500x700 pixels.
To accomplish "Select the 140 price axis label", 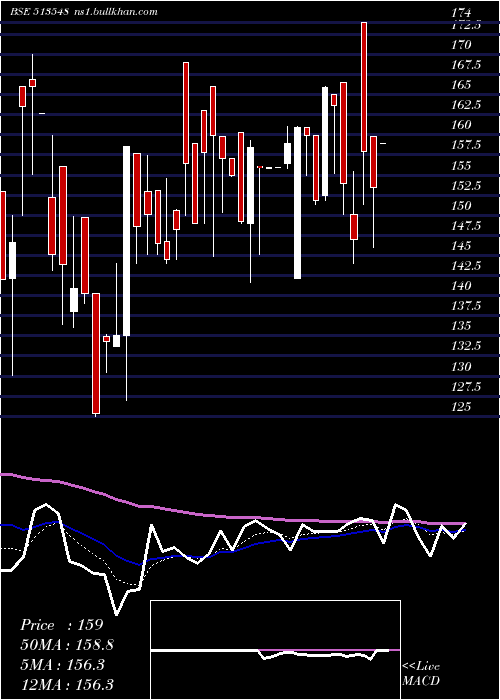I will point(461,286).
